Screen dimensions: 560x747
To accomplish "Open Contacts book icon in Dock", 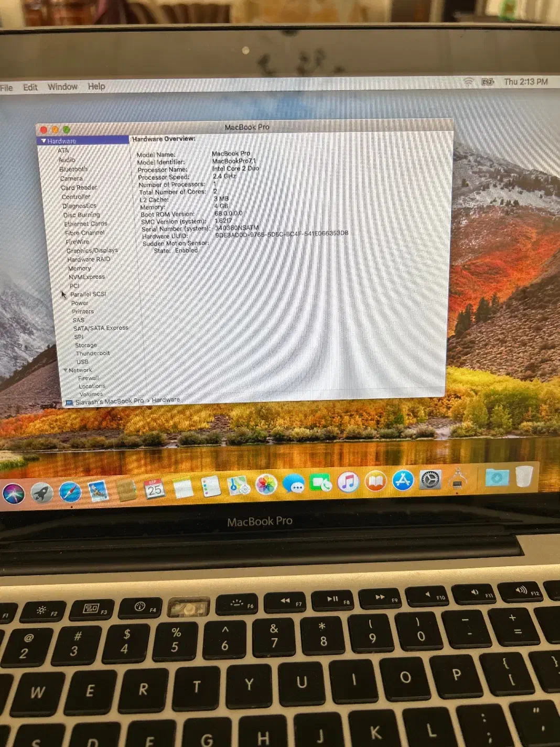I will point(126,490).
